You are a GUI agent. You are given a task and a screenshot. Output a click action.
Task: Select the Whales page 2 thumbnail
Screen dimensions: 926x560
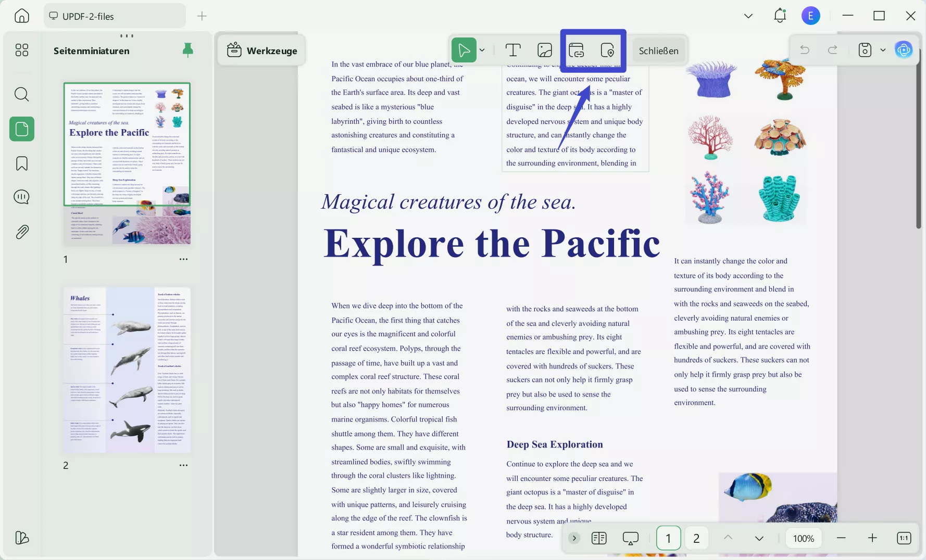[127, 370]
